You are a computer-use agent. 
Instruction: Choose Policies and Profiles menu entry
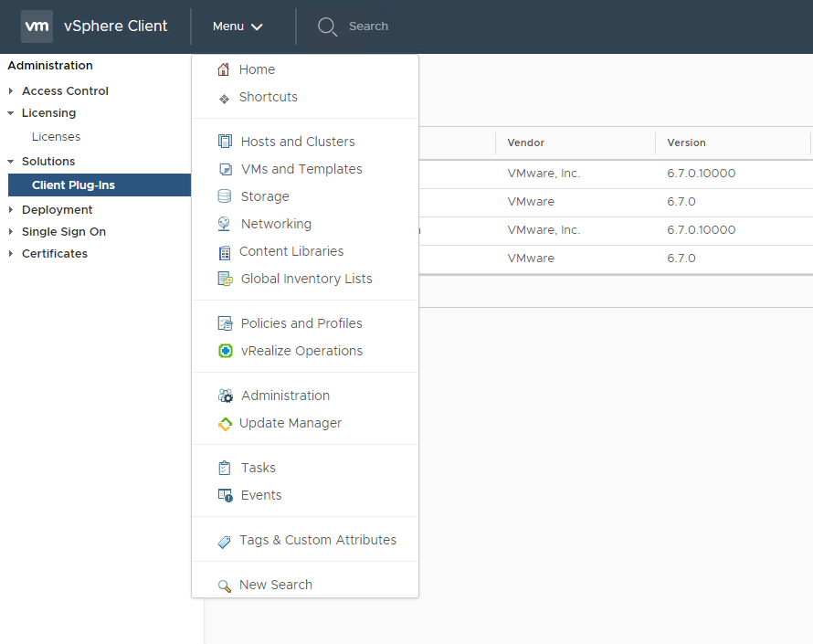(x=301, y=323)
